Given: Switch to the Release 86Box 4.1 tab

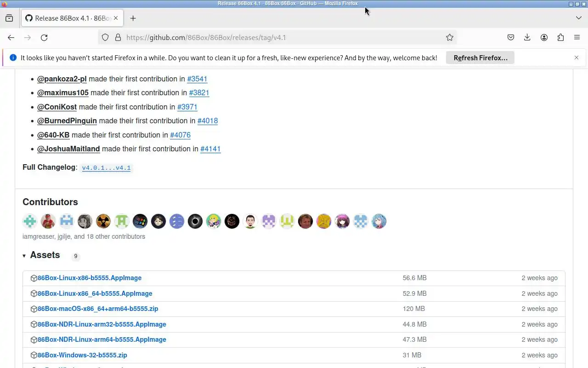Looking at the screenshot, I should (x=71, y=18).
